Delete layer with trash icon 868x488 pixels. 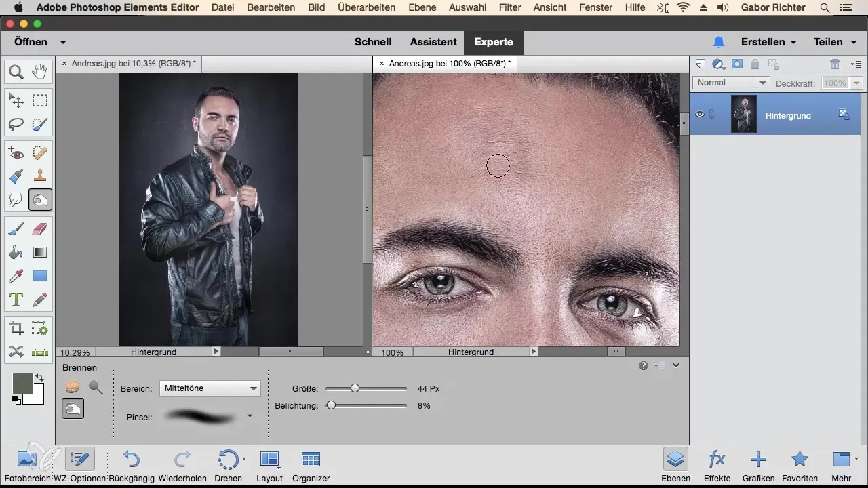pyautogui.click(x=835, y=64)
